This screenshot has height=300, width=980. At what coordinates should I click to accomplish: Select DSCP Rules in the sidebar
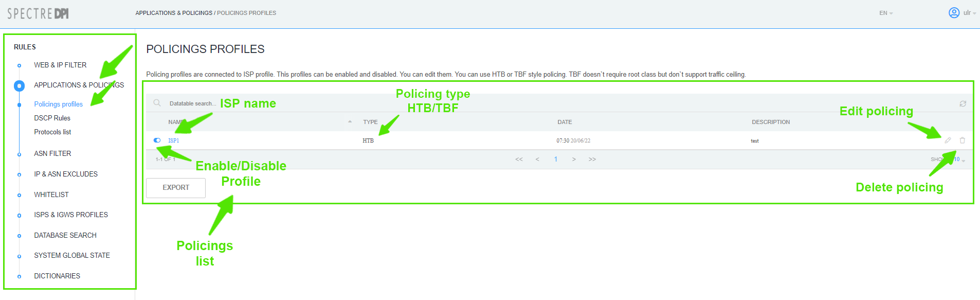click(52, 118)
